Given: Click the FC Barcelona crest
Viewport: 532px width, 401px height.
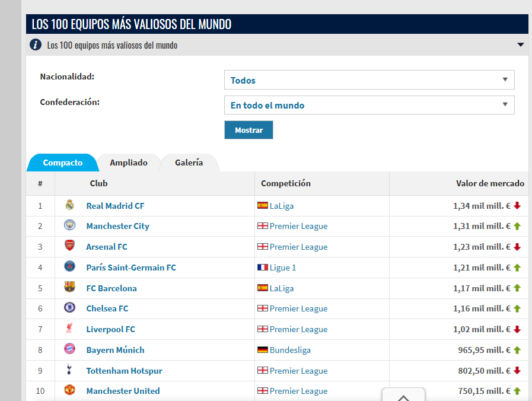Looking at the screenshot, I should pyautogui.click(x=69, y=287).
